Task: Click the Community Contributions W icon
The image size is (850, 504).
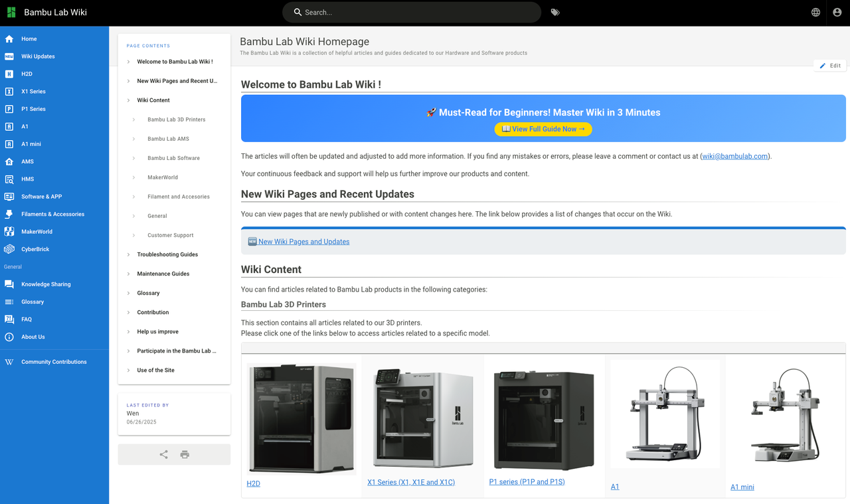Action: (9, 362)
